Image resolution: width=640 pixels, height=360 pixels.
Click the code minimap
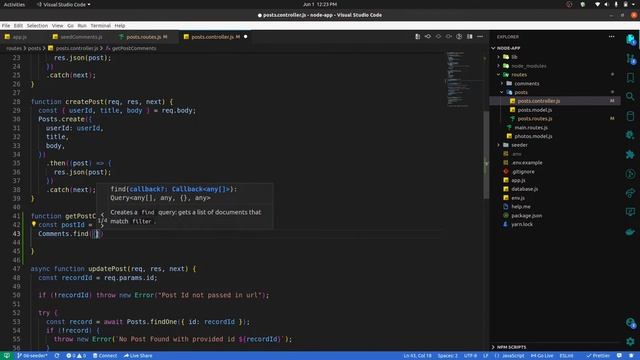pyautogui.click(x=460, y=80)
